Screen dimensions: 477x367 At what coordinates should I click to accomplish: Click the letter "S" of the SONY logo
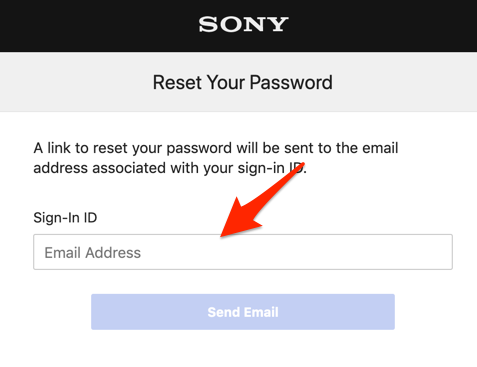[208, 25]
